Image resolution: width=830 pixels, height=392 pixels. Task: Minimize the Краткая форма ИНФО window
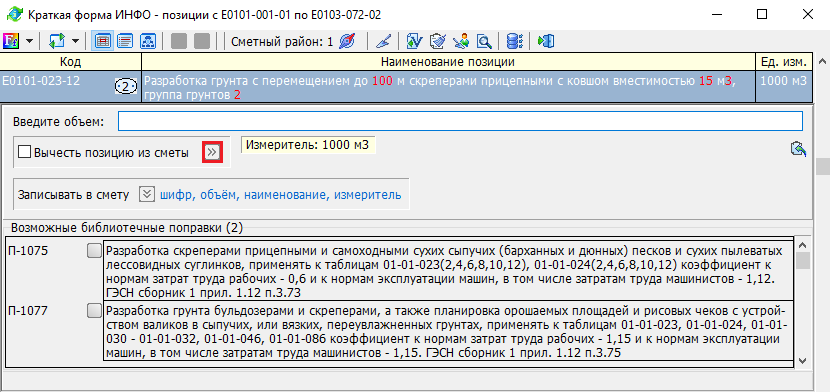click(716, 15)
